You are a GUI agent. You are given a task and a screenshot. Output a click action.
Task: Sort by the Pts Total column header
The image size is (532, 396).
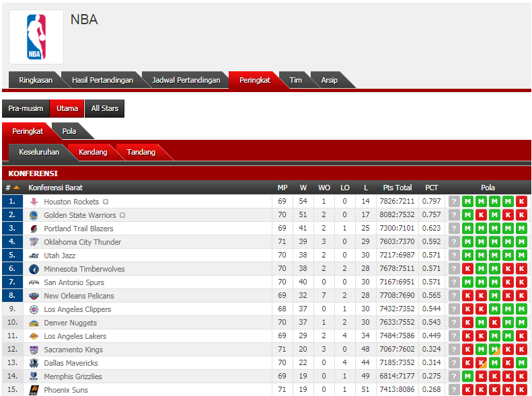click(397, 188)
